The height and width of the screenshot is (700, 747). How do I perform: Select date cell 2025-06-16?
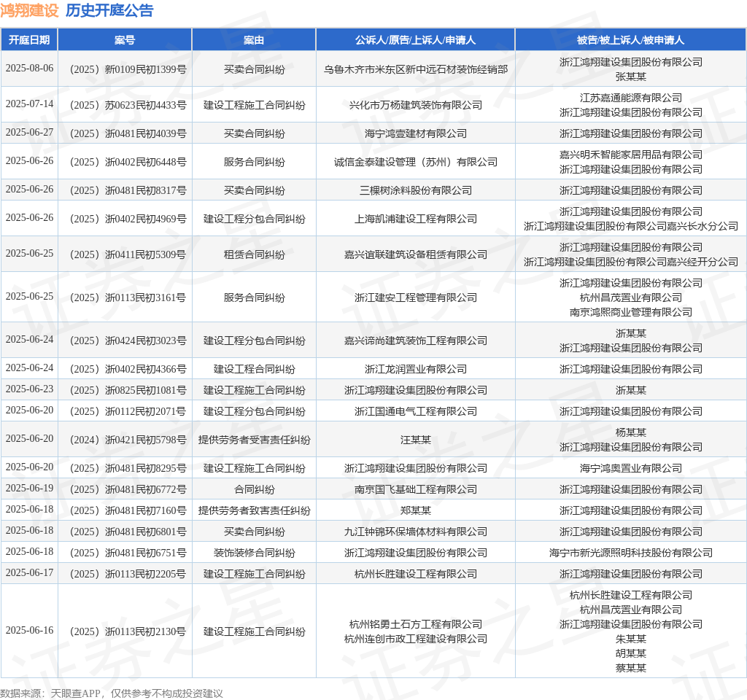[x=29, y=630]
